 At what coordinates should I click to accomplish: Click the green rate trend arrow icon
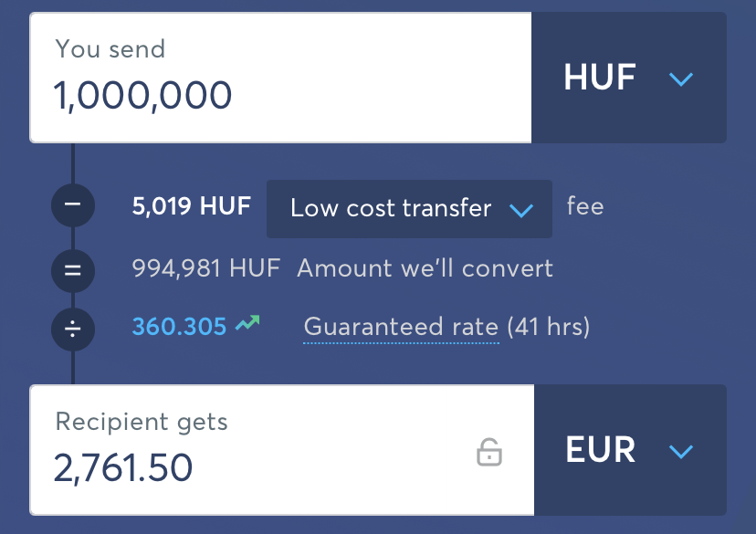point(247,322)
